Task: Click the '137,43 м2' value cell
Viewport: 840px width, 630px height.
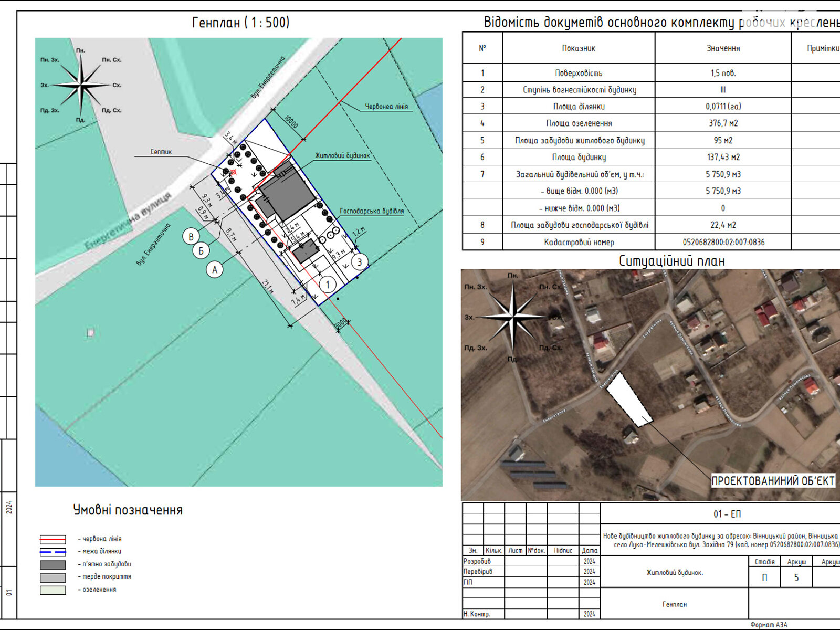Action: 723,157
